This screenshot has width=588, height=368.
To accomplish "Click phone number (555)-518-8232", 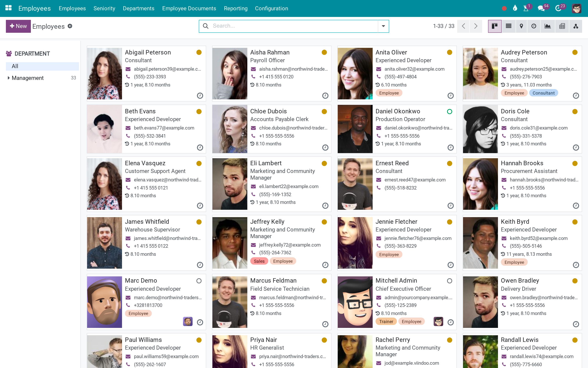I will 400,188.
